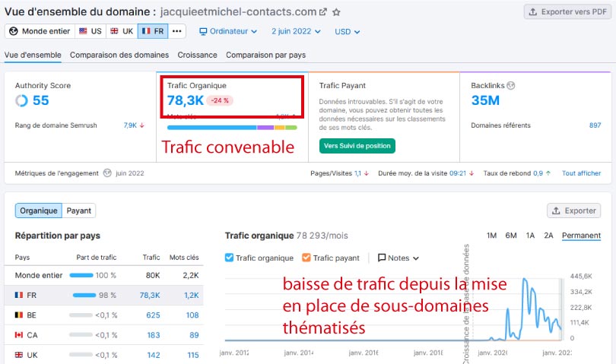Open more countries ellipsis menu
This screenshot has height=364, width=616.
pos(176,31)
